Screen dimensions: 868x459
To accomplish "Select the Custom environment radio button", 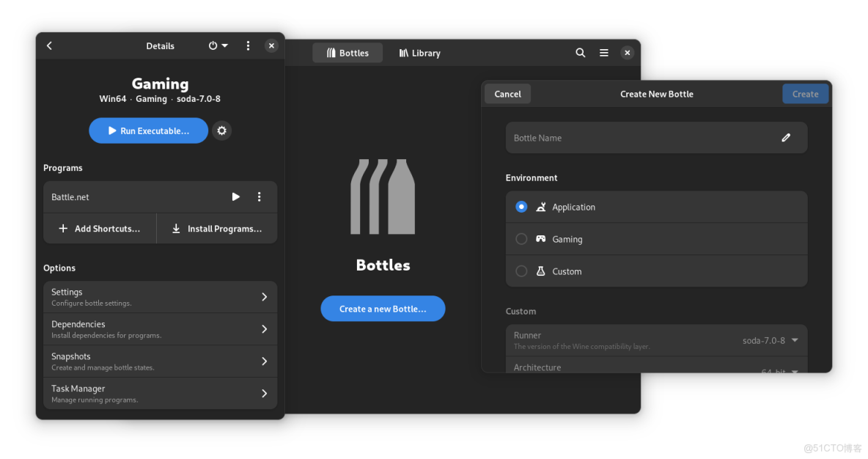I will (x=521, y=271).
